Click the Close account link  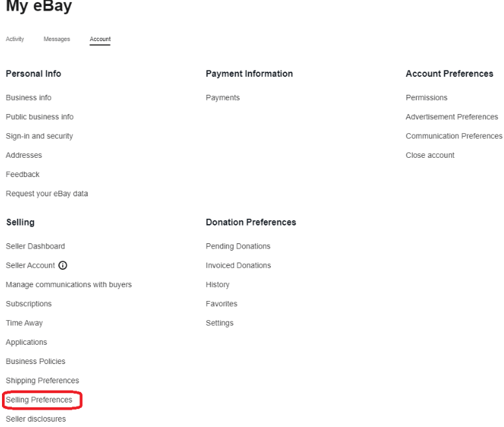pos(430,155)
